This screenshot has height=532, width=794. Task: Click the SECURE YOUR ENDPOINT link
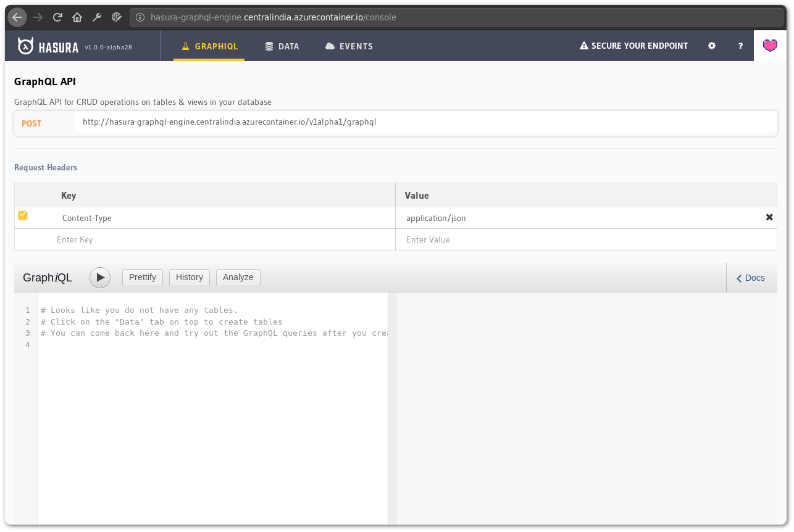(x=633, y=46)
